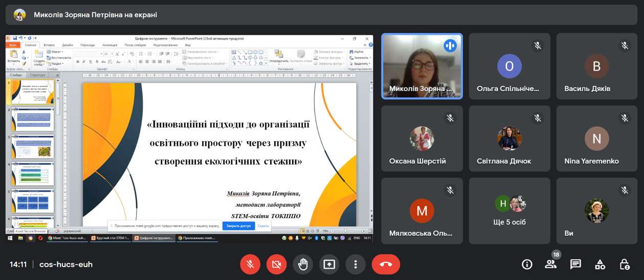Click normal view icon in status bar
644x280 pixels.
pyautogui.click(x=302, y=231)
